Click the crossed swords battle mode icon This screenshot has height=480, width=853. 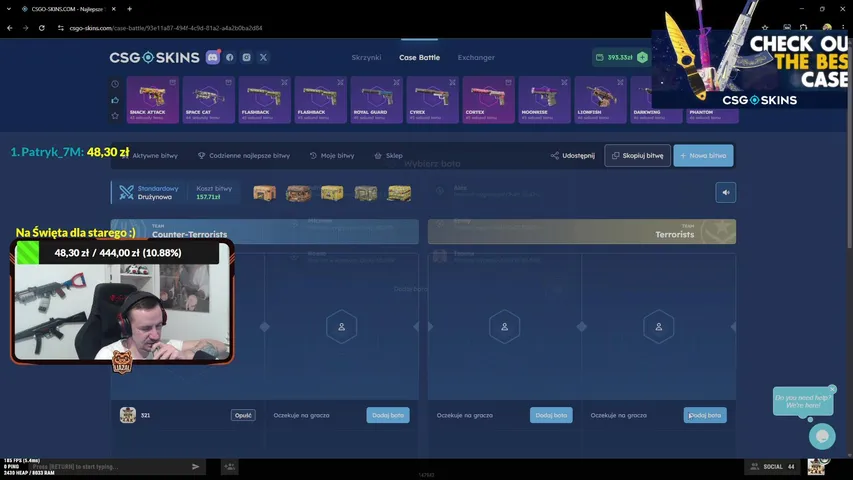point(126,192)
